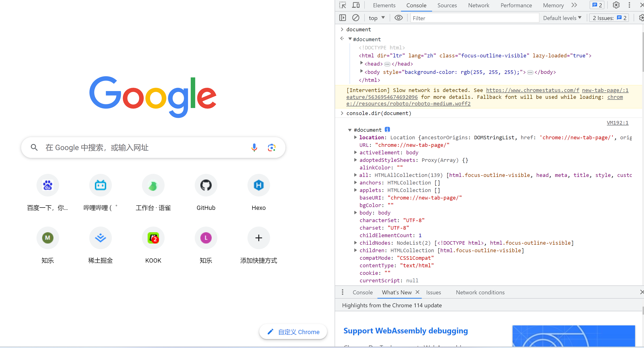The image size is (644, 348).
Task: Open DevTools settings gear
Action: (616, 5)
